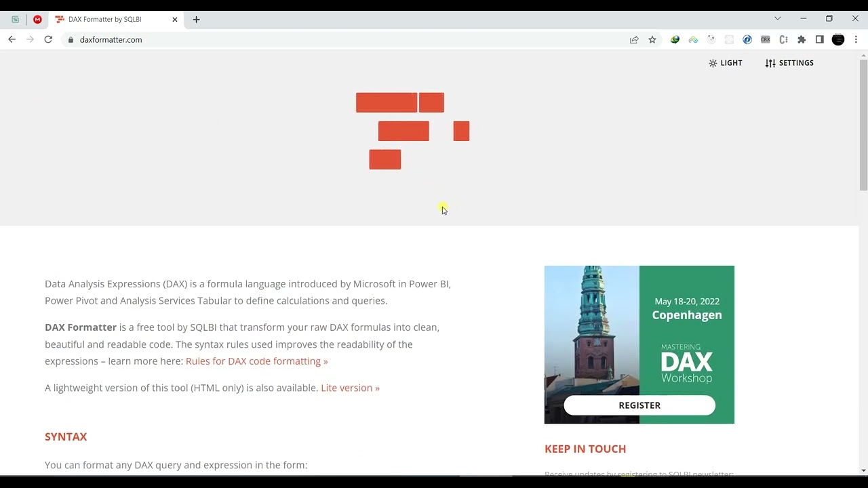Click the faded grey square extension icon
Viewport: 868px width, 488px height.
(729, 39)
